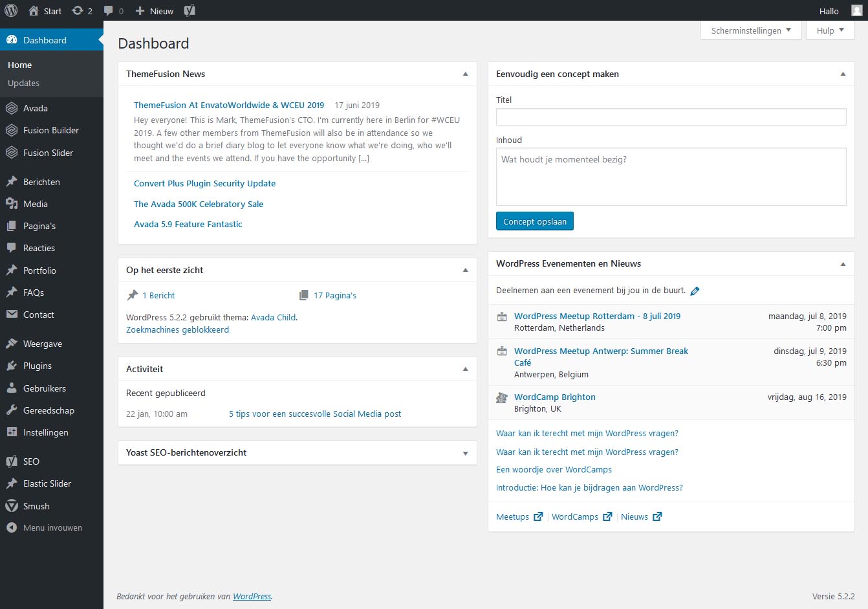Open the Avada Child theme link
The width and height of the screenshot is (868, 609).
coord(273,317)
